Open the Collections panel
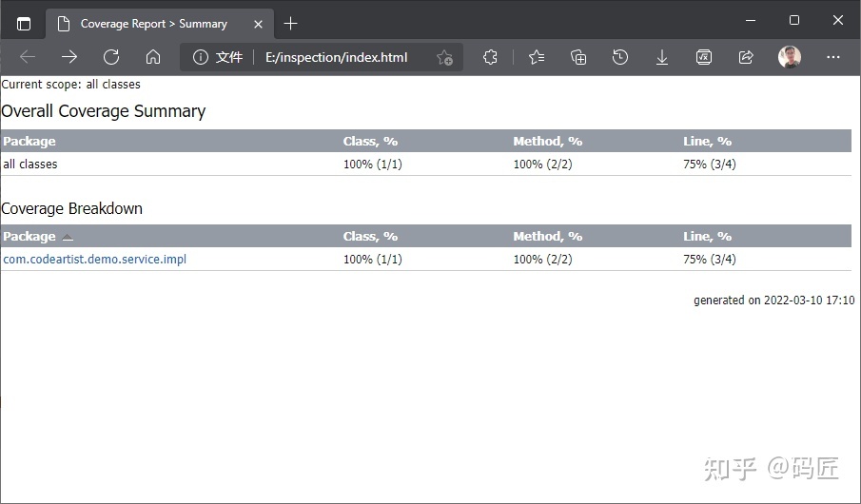Screen dimensions: 861x504 (x=578, y=57)
